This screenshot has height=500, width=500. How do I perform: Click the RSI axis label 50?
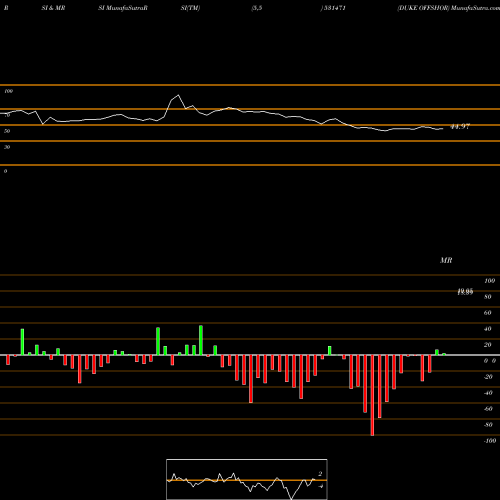coord(7,131)
